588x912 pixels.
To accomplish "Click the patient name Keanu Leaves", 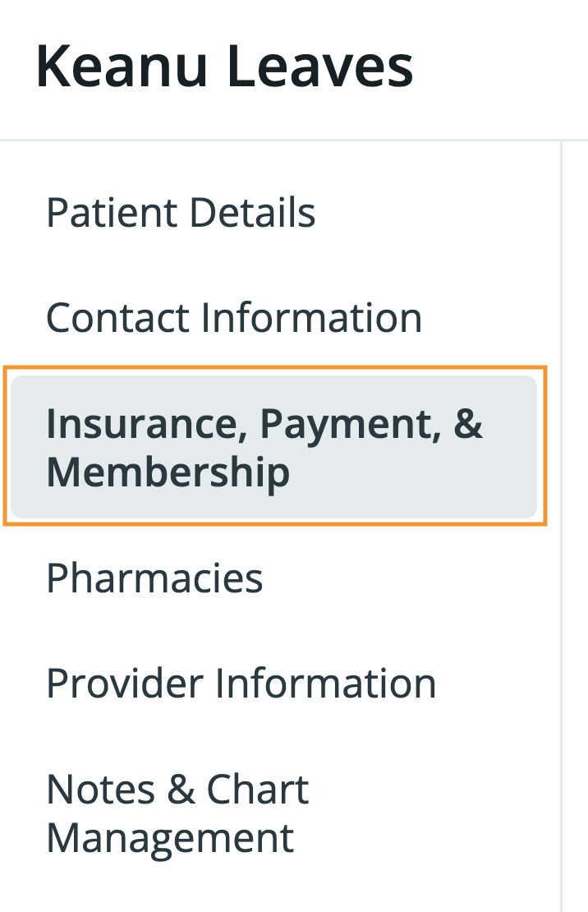I will pyautogui.click(x=223, y=64).
